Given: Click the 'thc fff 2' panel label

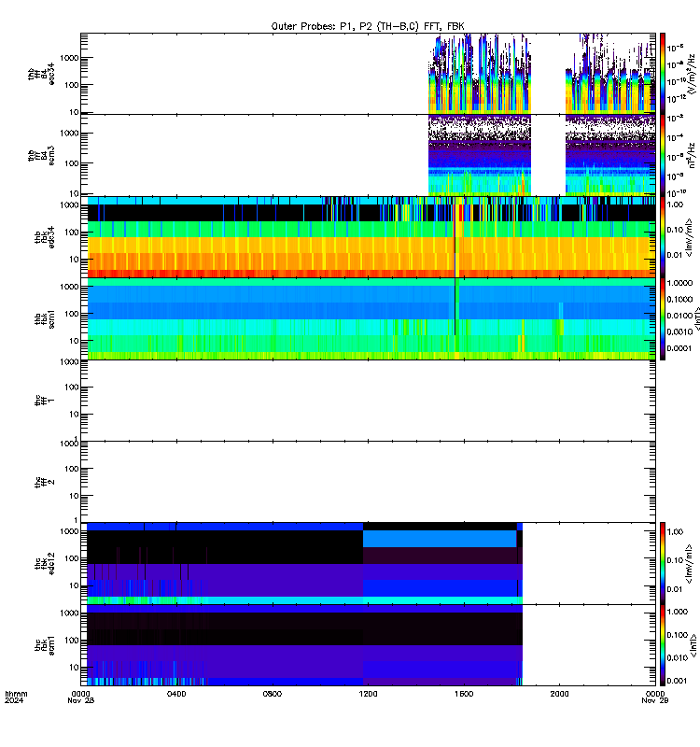Looking at the screenshot, I should [45, 482].
